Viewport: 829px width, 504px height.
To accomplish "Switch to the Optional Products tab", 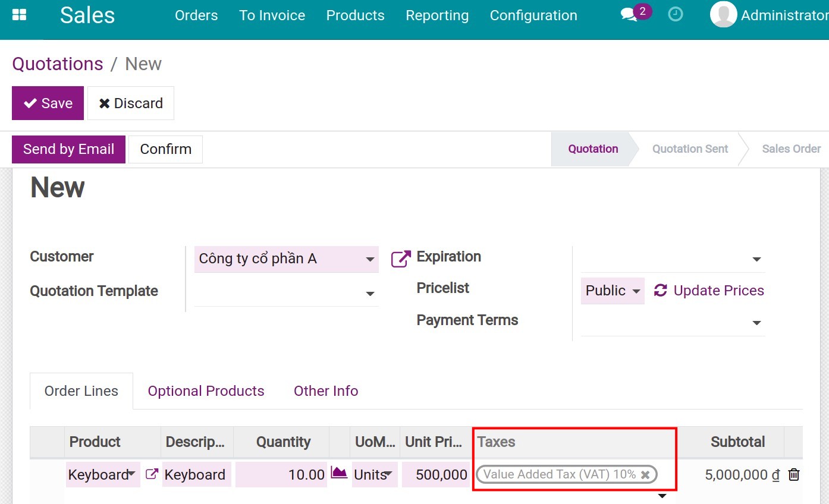I will click(206, 391).
